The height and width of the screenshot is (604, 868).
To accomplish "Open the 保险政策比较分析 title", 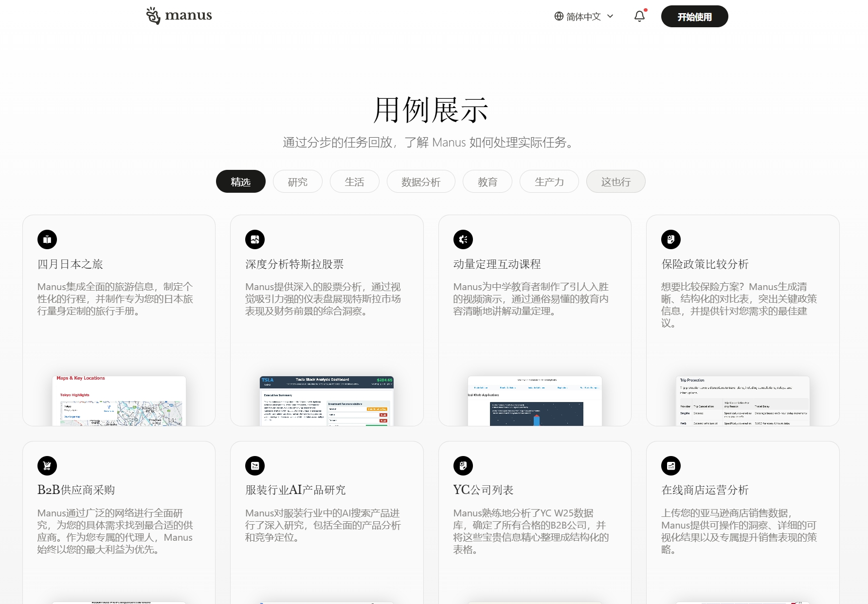I will [705, 264].
